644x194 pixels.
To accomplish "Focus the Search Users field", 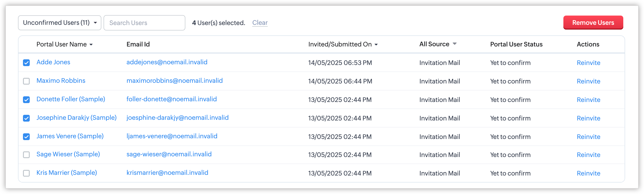I will pyautogui.click(x=144, y=23).
